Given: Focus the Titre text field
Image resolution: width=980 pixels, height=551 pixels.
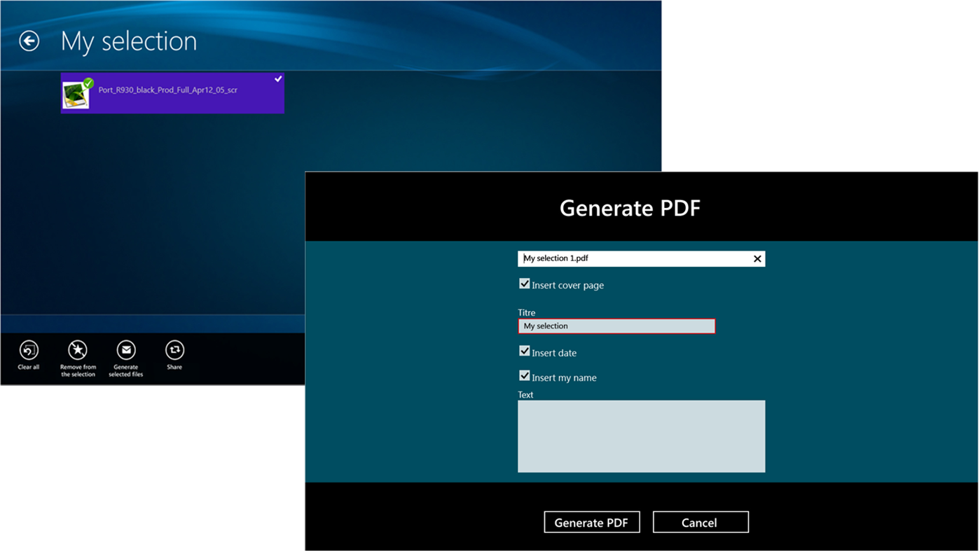Looking at the screenshot, I should pyautogui.click(x=616, y=326).
